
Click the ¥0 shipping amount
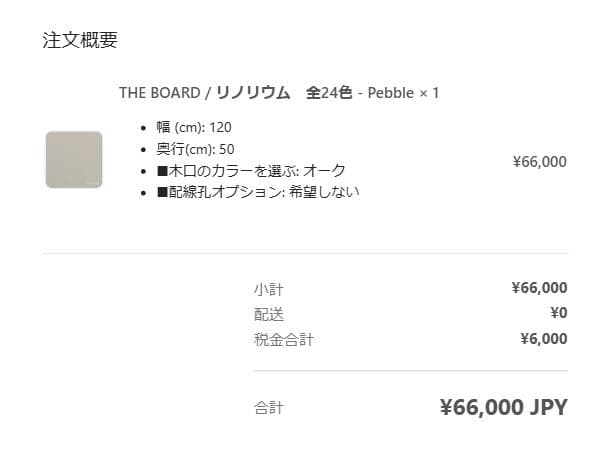coord(558,313)
